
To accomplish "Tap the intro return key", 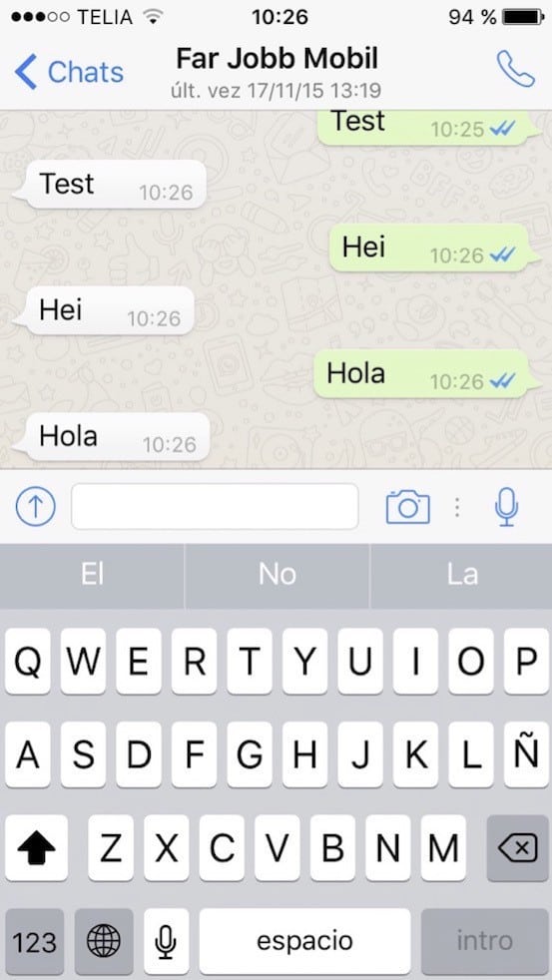I will pyautogui.click(x=485, y=941).
